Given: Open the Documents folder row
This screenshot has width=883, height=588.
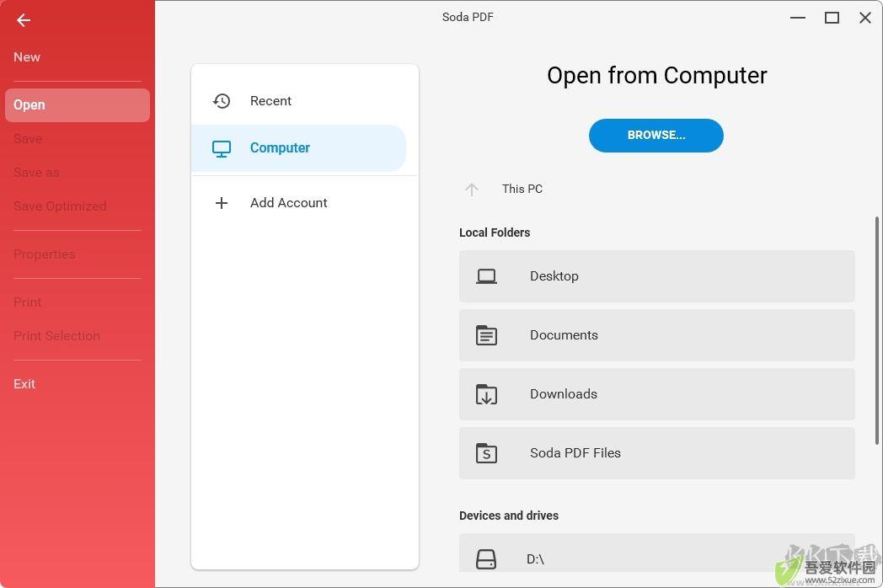Looking at the screenshot, I should pos(656,335).
